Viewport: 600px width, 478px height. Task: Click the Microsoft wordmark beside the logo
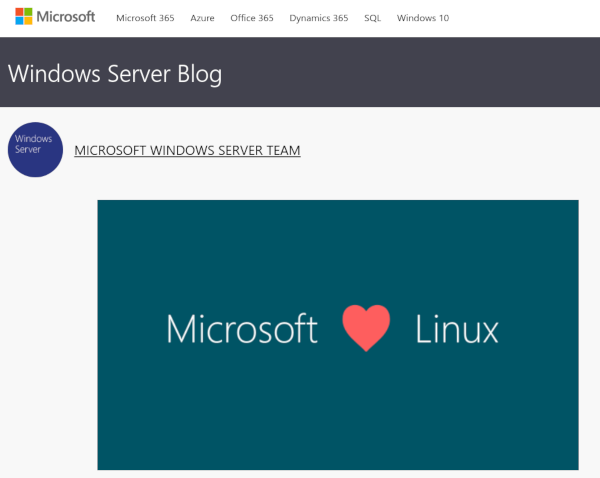point(65,17)
